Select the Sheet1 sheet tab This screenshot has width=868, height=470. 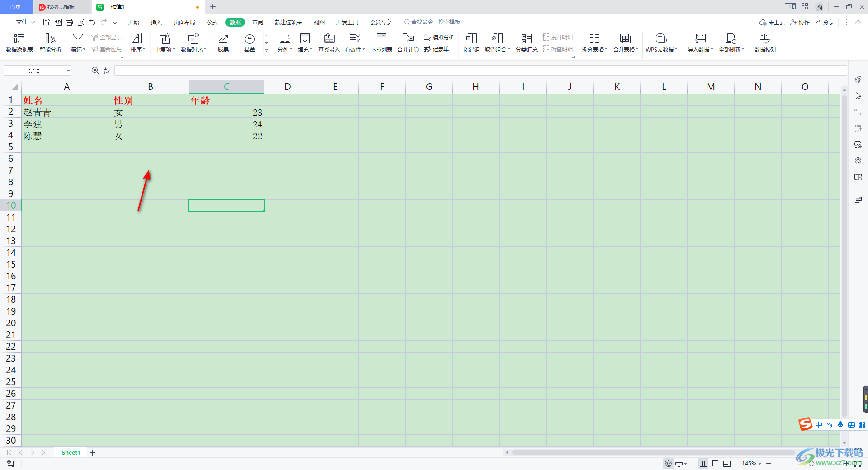point(71,452)
